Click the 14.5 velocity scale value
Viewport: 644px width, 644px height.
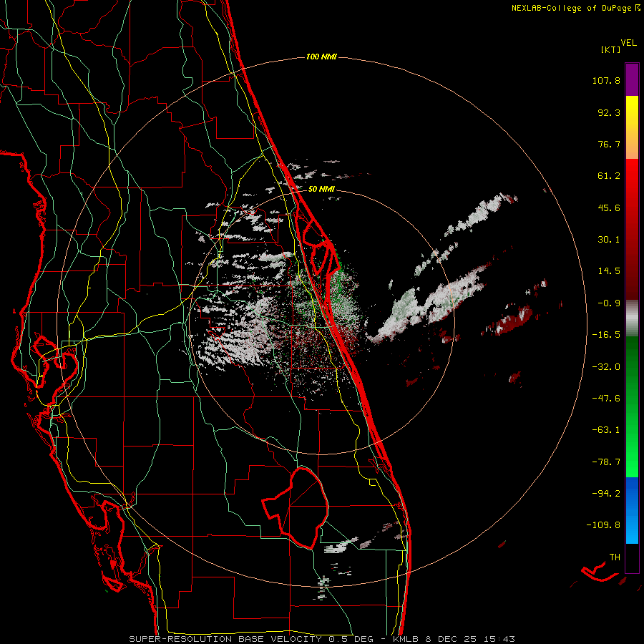click(x=609, y=271)
